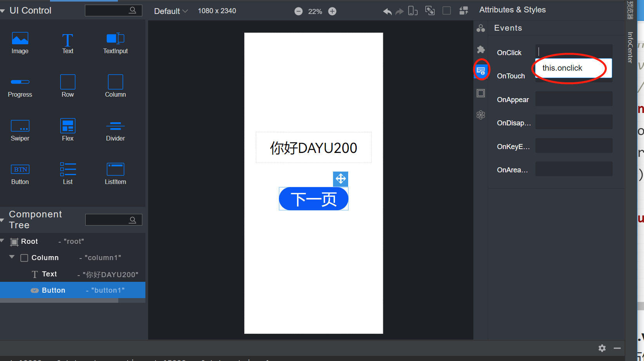Collapse the Component Tree panel
Screen dimensions: 644x361
(2, 220)
